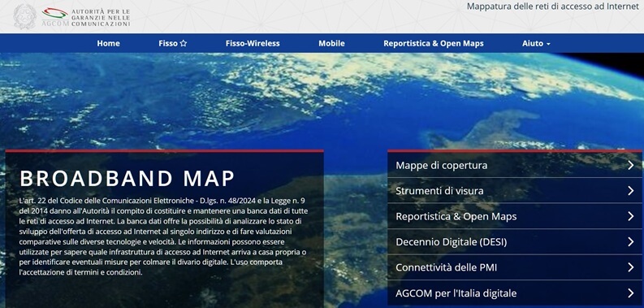Open the Mappe di copertura link
The image size is (644, 308).
pyautogui.click(x=515, y=165)
